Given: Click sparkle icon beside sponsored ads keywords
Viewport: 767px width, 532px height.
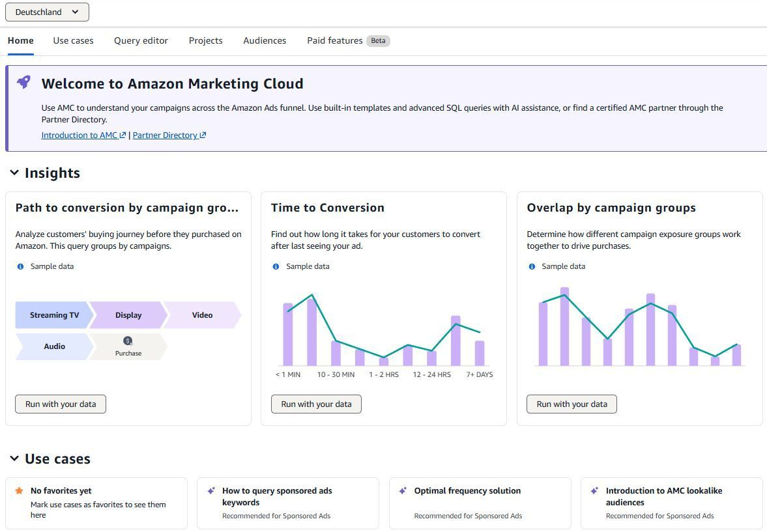Looking at the screenshot, I should pyautogui.click(x=211, y=491).
